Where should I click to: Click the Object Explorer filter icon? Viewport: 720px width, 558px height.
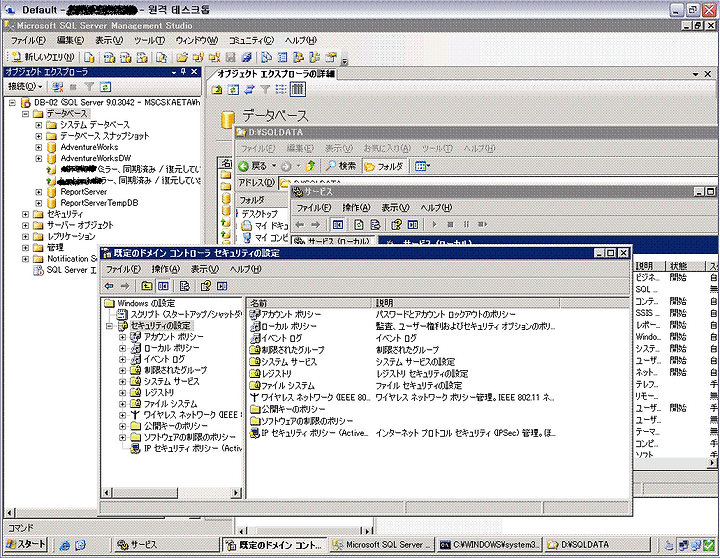pos(90,87)
